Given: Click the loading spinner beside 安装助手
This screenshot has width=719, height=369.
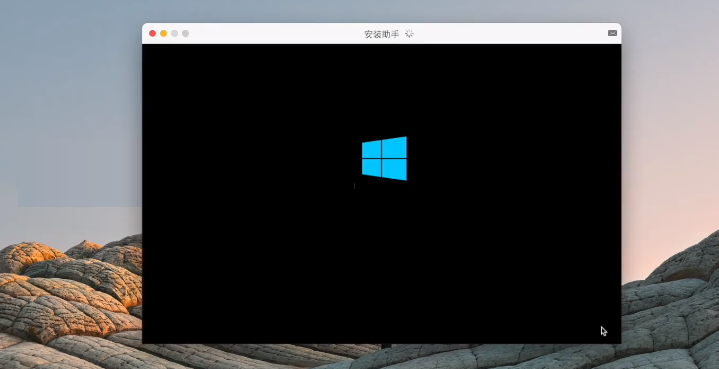Looking at the screenshot, I should tap(409, 33).
